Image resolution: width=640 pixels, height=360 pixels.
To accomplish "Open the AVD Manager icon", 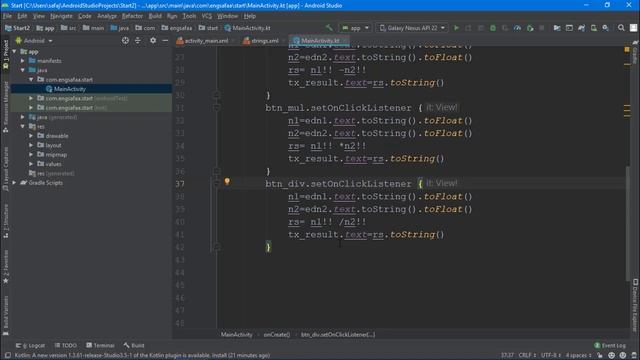I will click(594, 28).
